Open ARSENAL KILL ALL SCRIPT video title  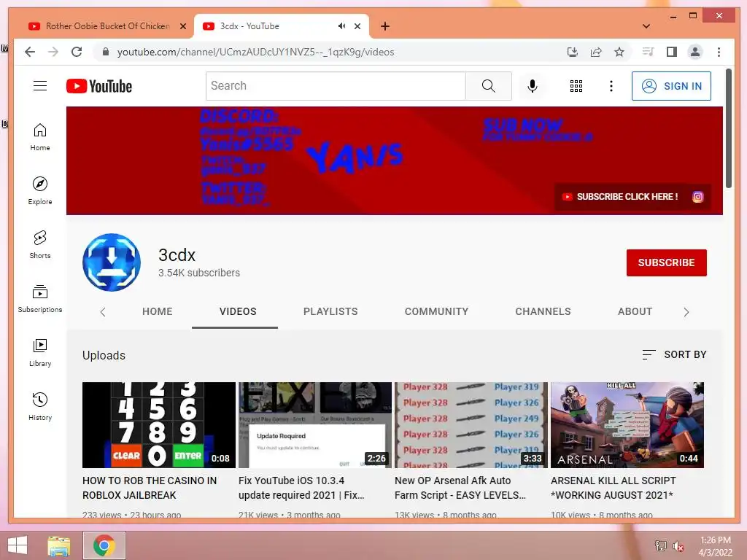(x=614, y=488)
